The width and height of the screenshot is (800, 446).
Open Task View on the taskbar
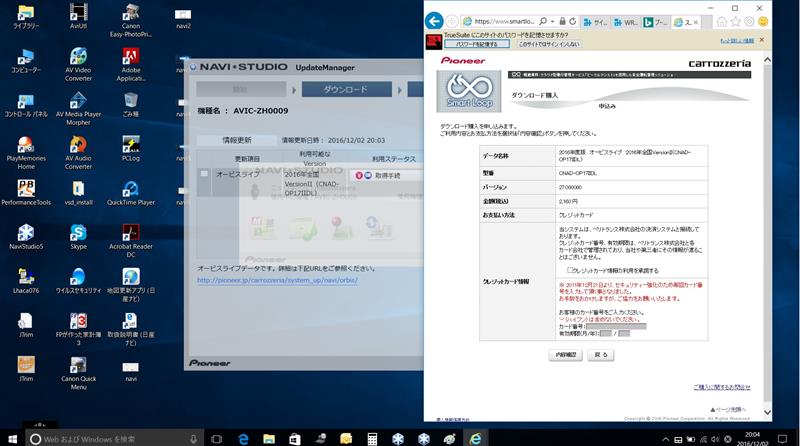pyautogui.click(x=217, y=439)
